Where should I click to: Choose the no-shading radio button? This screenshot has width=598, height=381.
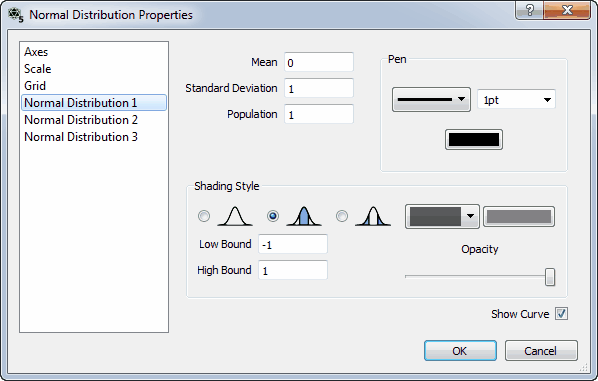click(x=204, y=216)
